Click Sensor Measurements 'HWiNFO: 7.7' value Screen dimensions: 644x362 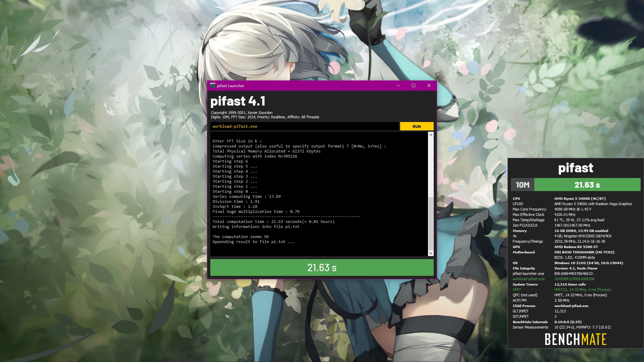[x=593, y=327]
